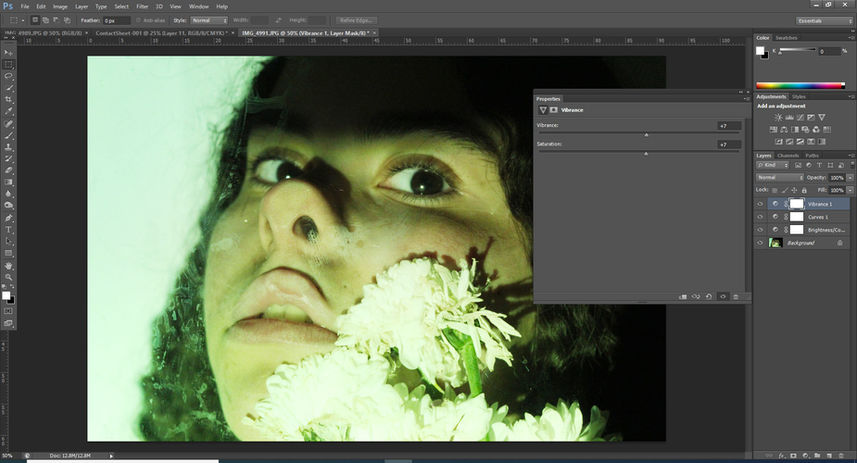Activate the Hand tool

tap(9, 265)
